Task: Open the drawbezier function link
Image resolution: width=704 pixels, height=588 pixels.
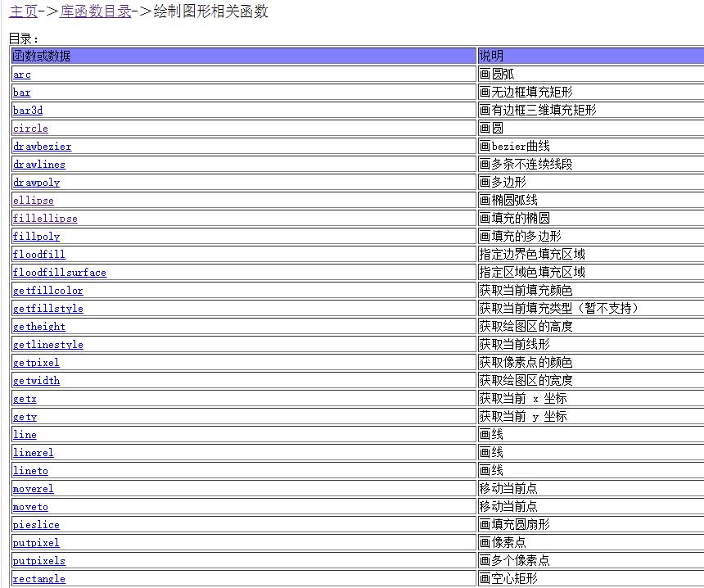Action: tap(43, 147)
